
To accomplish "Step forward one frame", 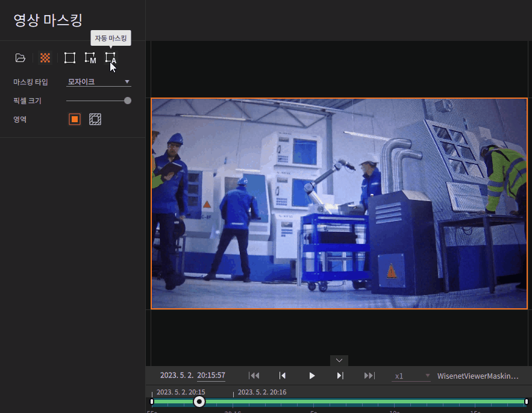I will (340, 376).
